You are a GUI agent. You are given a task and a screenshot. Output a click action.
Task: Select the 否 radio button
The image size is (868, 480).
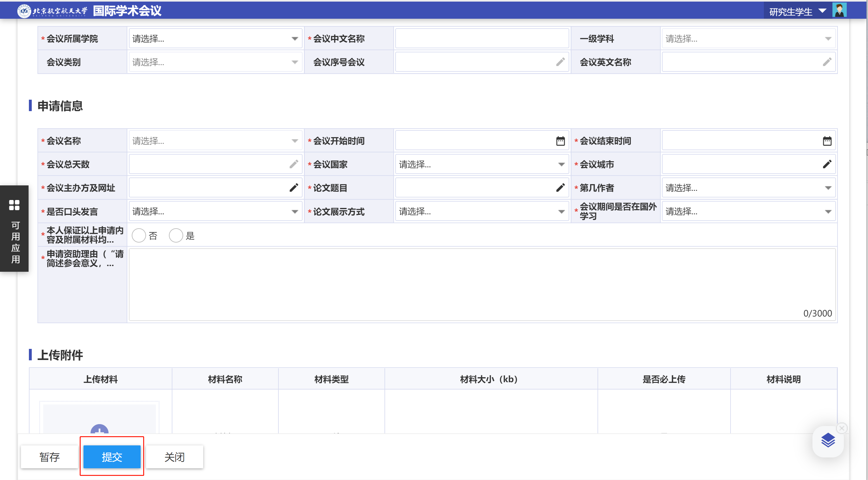[139, 236]
